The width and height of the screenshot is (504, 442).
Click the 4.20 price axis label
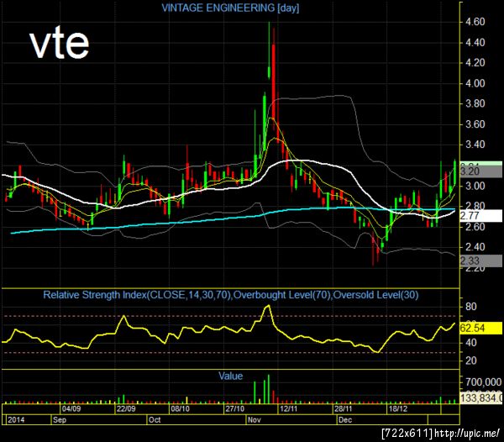pyautogui.click(x=475, y=63)
